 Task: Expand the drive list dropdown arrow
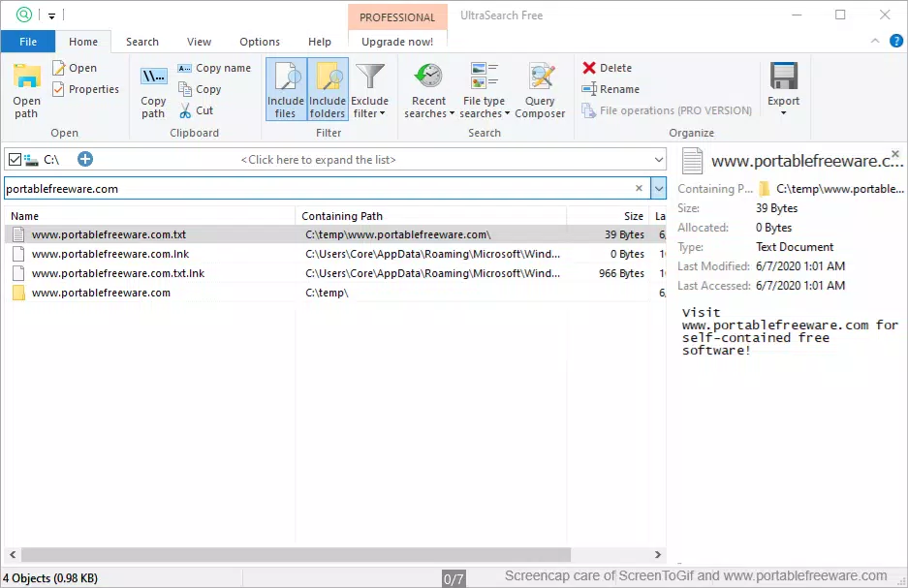658,159
